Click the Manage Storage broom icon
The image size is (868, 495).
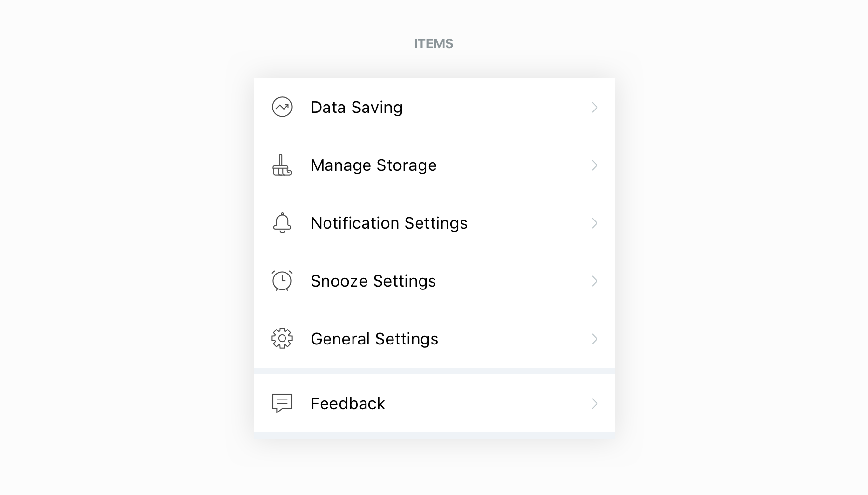tap(282, 165)
